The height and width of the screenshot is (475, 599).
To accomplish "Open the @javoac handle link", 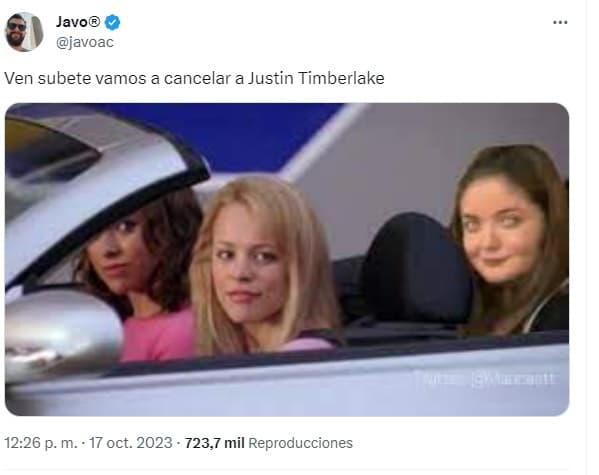I will click(x=85, y=42).
